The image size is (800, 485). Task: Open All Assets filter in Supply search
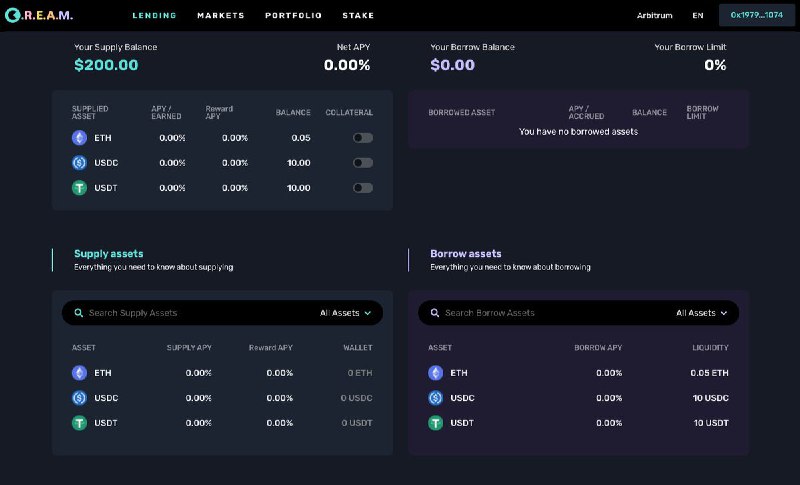[x=345, y=313]
